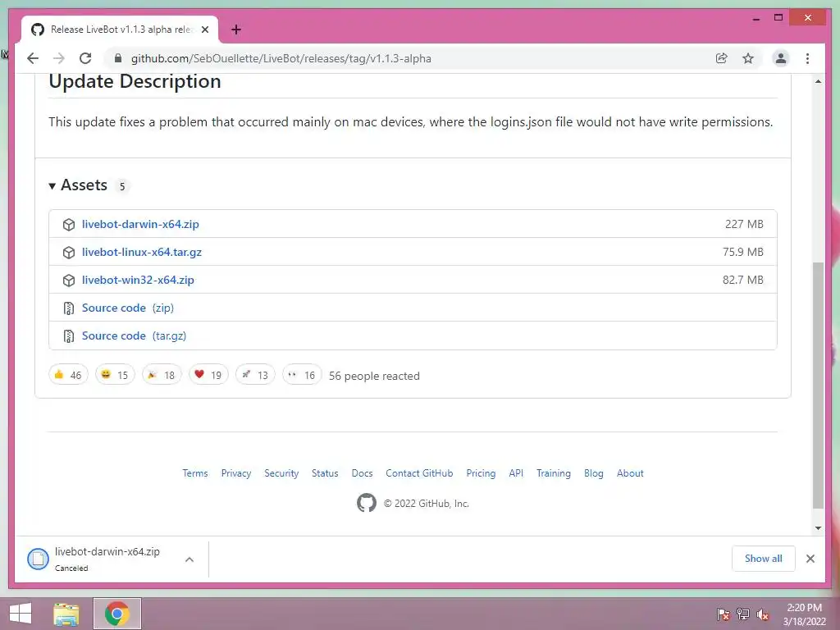
Task: Click the browser forward arrow
Action: (59, 58)
